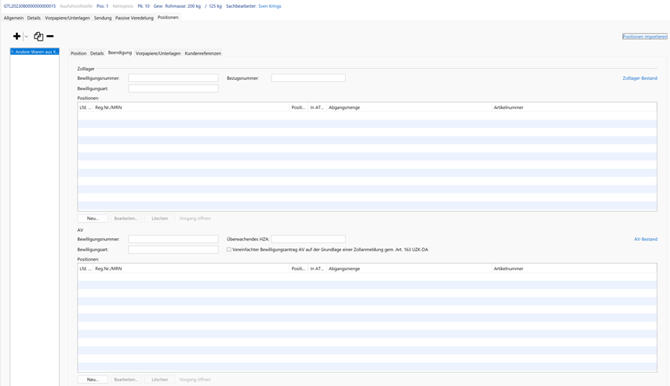Click the Ausfuhrzollstelle header label
Image resolution: width=670 pixels, height=386 pixels.
pos(76,6)
